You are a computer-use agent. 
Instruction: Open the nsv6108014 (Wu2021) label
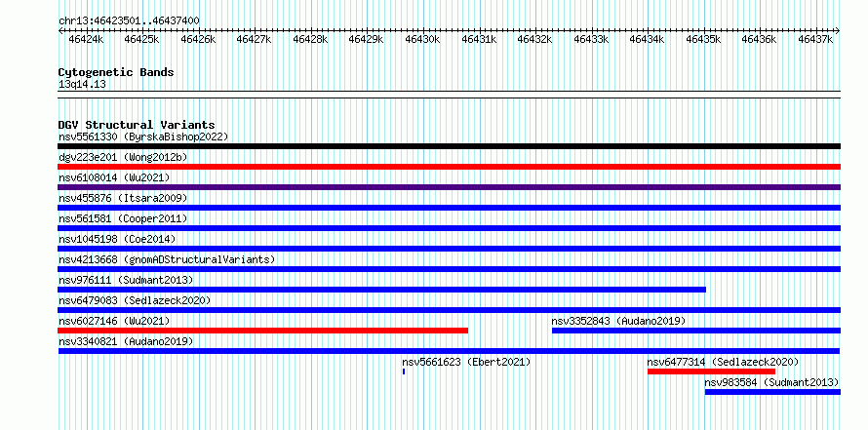pos(114,177)
